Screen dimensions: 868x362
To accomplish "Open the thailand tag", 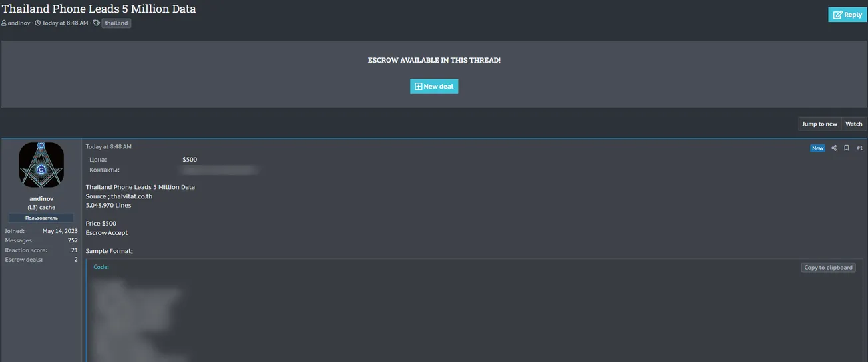I will [x=116, y=23].
